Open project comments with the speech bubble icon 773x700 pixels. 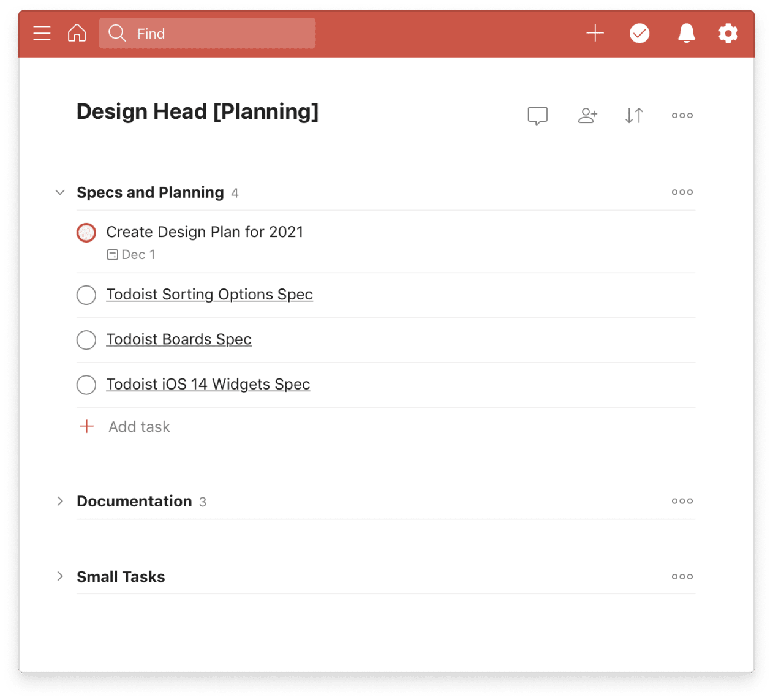point(537,115)
